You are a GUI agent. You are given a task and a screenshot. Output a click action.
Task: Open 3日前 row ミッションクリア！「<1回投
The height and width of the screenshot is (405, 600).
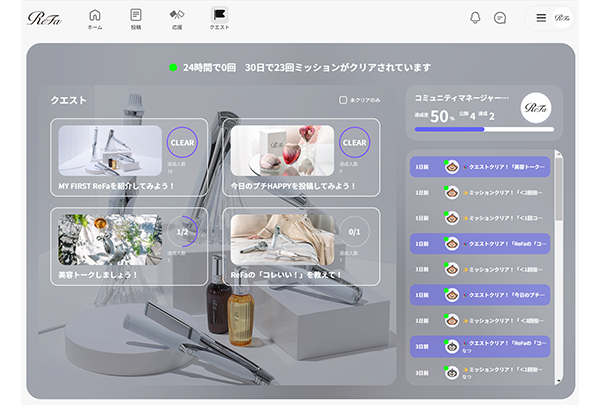tap(480, 372)
